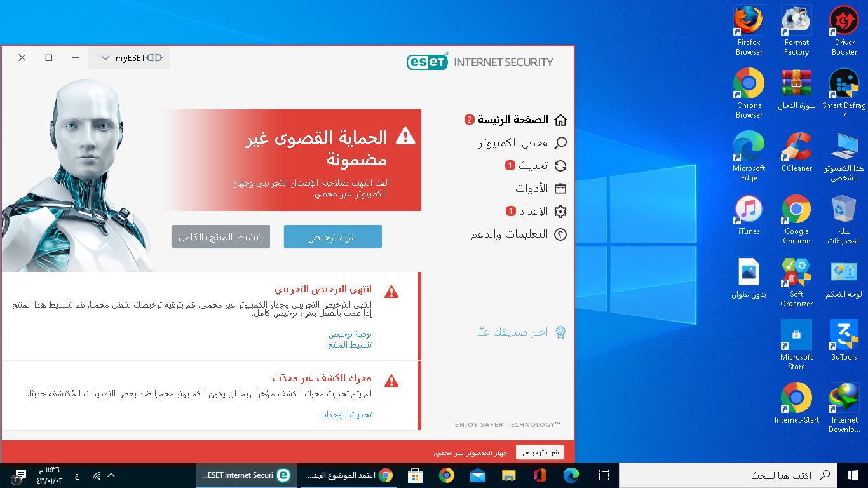Open Microsoft Edge desktop icon
This screenshot has height=488, width=868.
pos(749,156)
